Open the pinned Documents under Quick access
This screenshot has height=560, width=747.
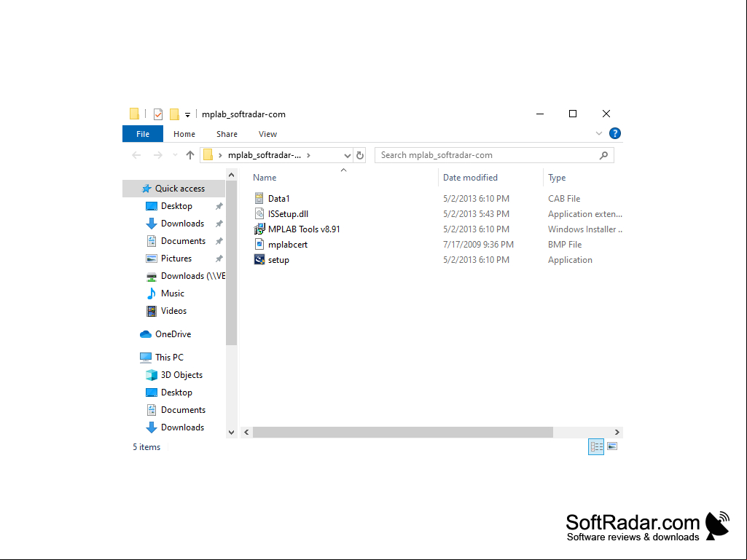pos(184,241)
